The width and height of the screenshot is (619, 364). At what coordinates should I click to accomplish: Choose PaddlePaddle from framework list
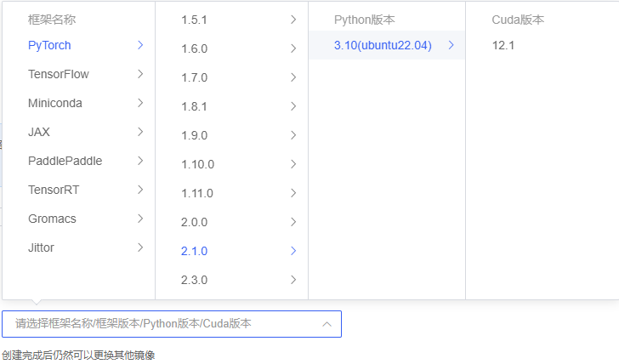click(65, 161)
